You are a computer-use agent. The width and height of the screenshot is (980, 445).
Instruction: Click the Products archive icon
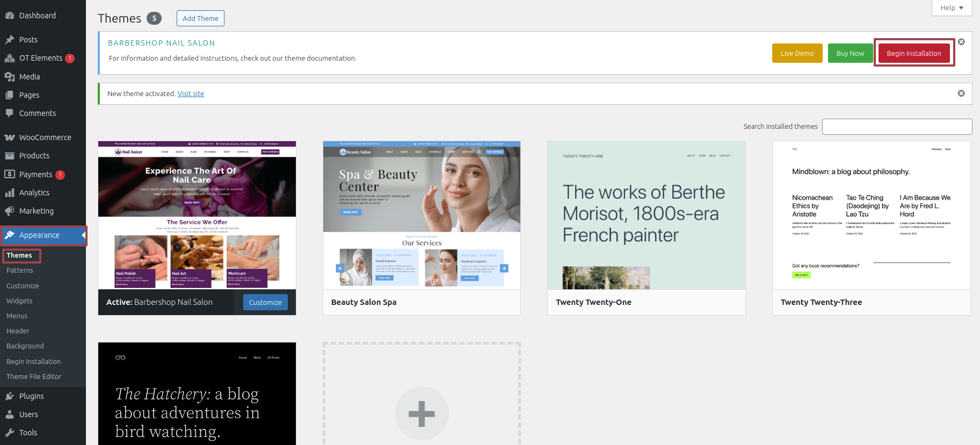click(x=10, y=156)
